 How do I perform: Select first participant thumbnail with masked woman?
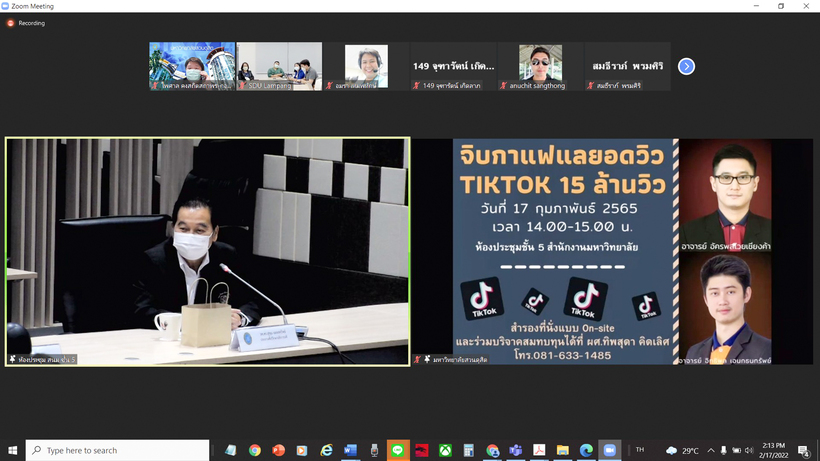pos(192,66)
